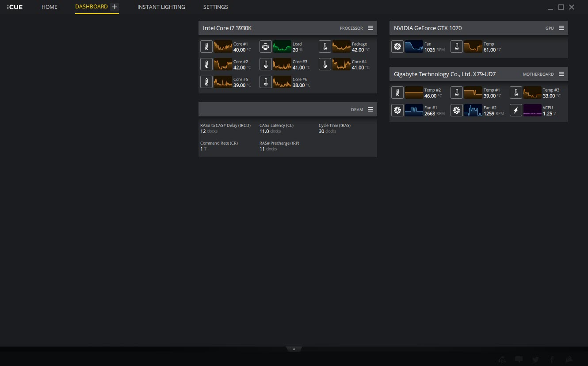Click the Core #1 temperature graph
Image resolution: width=588 pixels, height=366 pixels.
click(223, 46)
